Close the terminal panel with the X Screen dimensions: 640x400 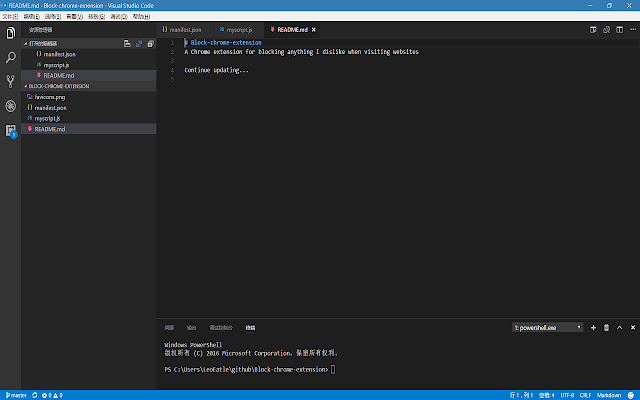pos(633,328)
